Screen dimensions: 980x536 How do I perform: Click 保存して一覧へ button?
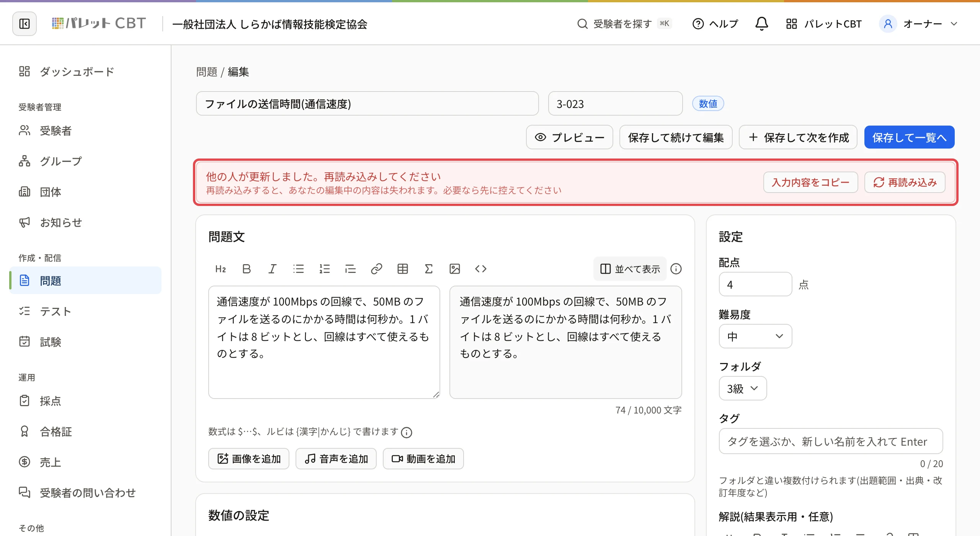[909, 137]
